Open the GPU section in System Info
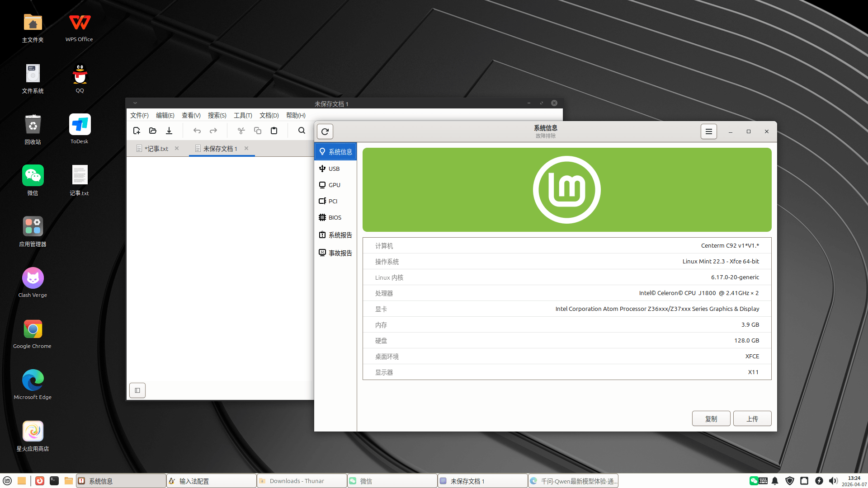This screenshot has height=488, width=868. (335, 185)
